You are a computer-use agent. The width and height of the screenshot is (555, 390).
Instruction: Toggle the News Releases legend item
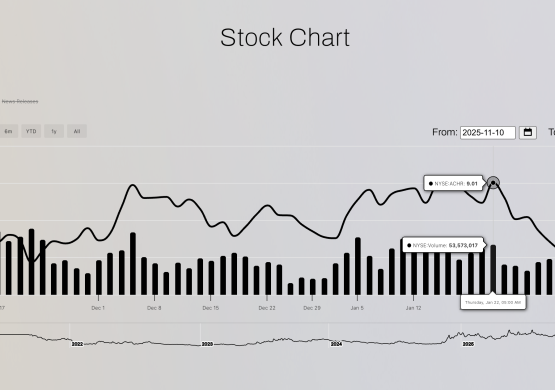click(x=20, y=102)
